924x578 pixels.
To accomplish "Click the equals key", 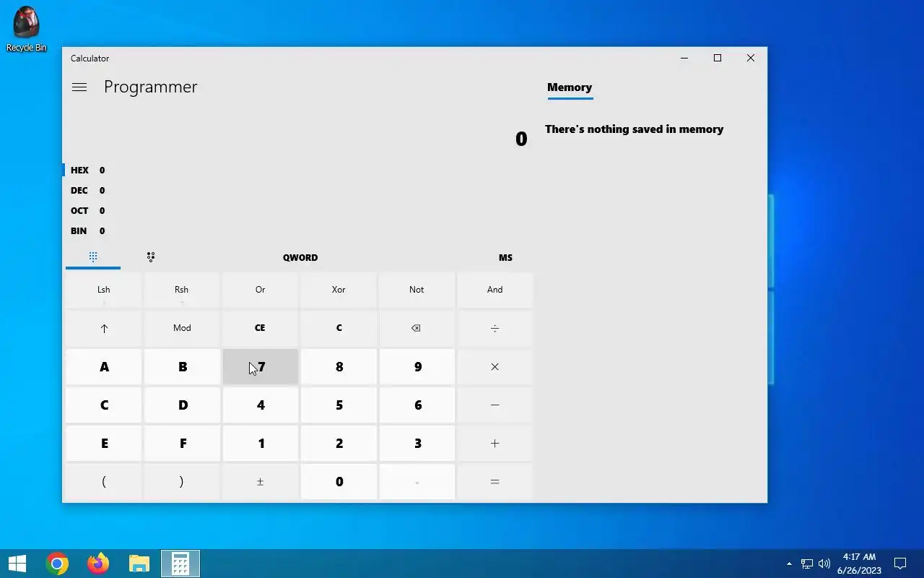I will pyautogui.click(x=495, y=482).
